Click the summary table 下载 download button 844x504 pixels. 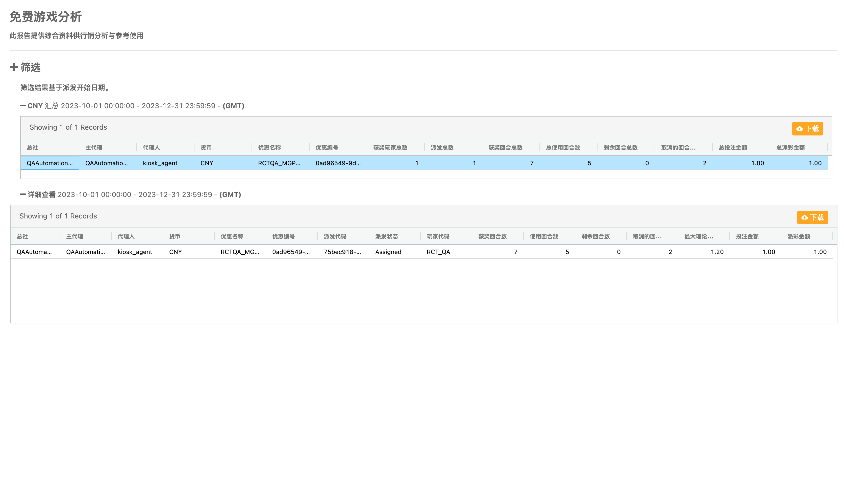point(807,129)
